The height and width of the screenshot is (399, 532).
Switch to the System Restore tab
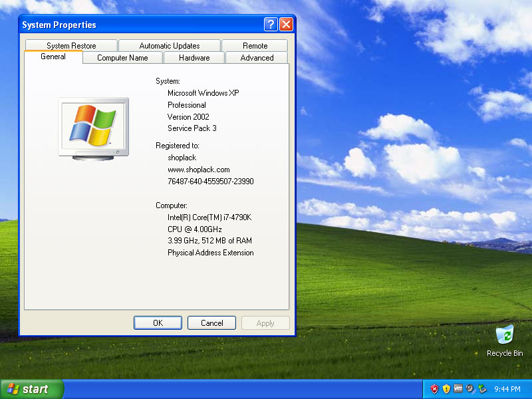click(x=71, y=45)
